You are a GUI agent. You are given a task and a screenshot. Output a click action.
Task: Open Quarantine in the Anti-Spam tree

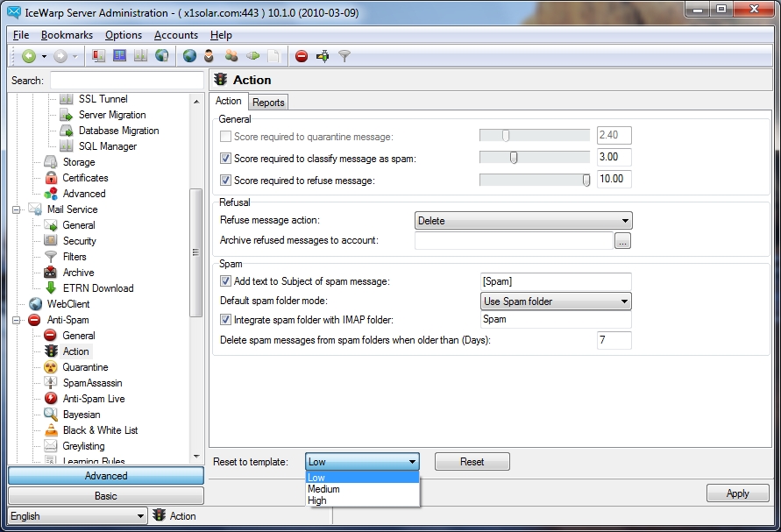85,367
